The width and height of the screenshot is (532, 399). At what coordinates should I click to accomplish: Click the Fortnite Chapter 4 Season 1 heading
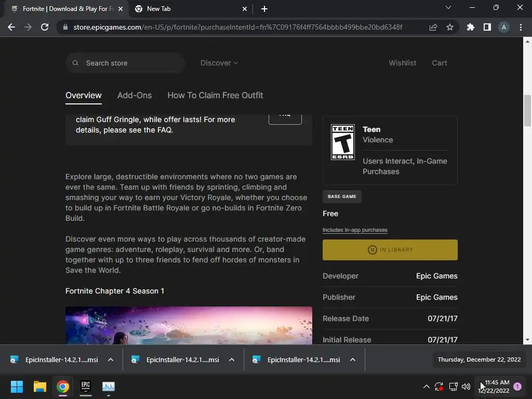tap(115, 291)
